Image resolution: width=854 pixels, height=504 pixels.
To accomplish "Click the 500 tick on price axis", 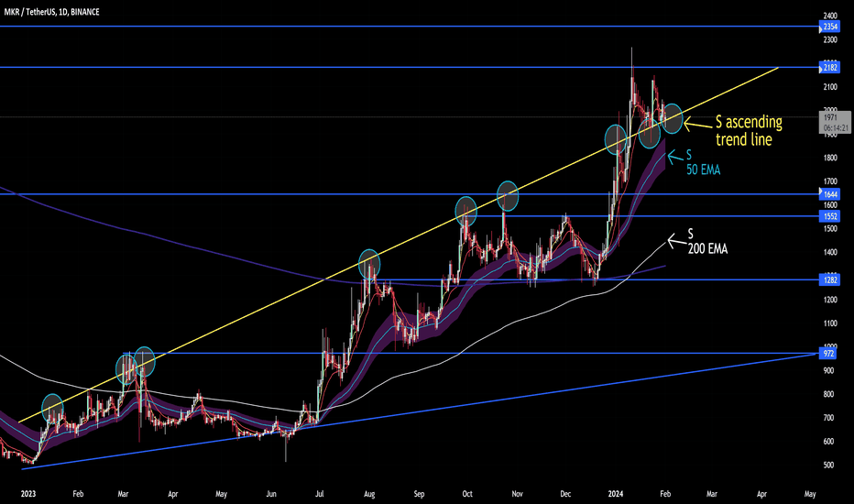I will click(828, 465).
